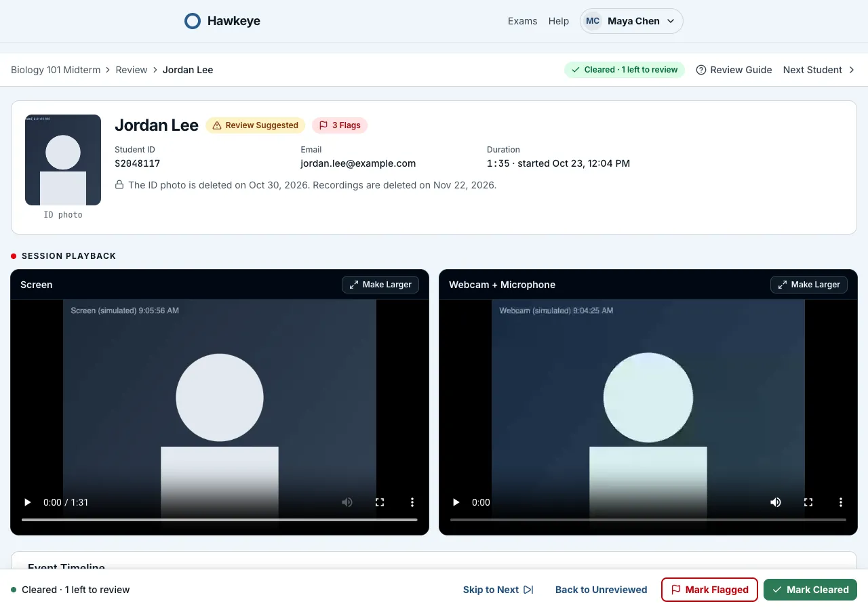Screen dimensions: 868x610
Task: Open the Review Guide
Action: 734,70
